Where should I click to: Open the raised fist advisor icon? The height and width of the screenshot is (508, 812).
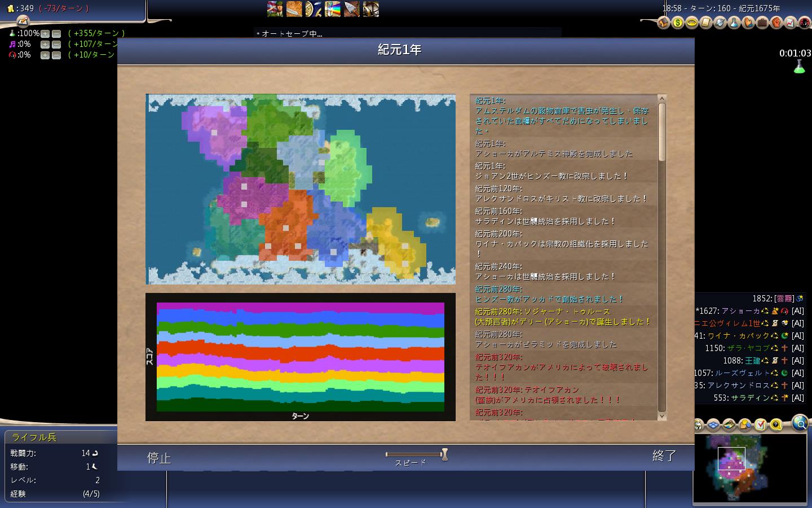click(x=776, y=23)
